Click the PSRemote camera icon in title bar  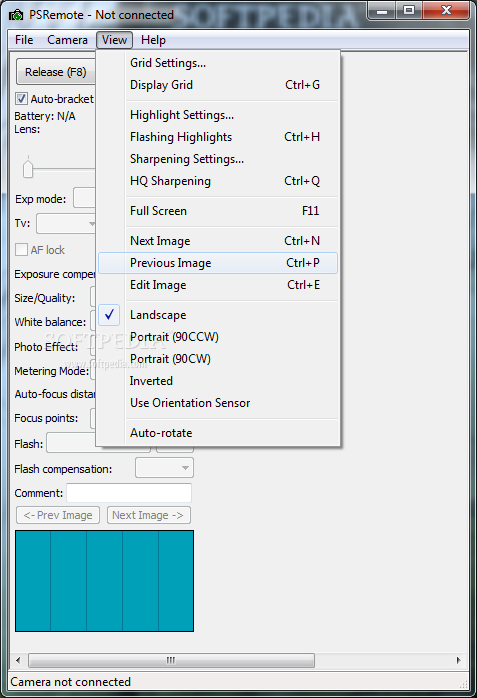16,15
